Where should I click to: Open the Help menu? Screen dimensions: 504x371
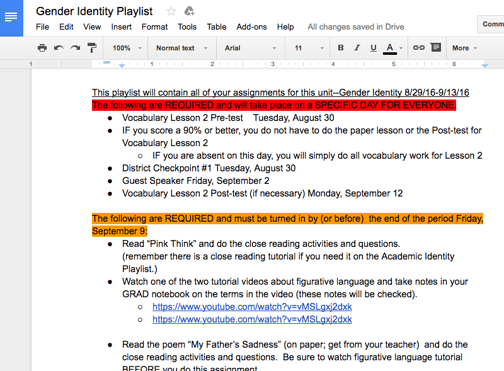[285, 27]
